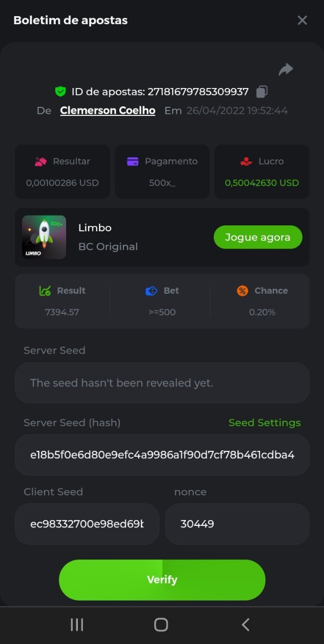324x644 pixels.
Task: Click the blue Bet ticket icon
Action: tap(152, 291)
